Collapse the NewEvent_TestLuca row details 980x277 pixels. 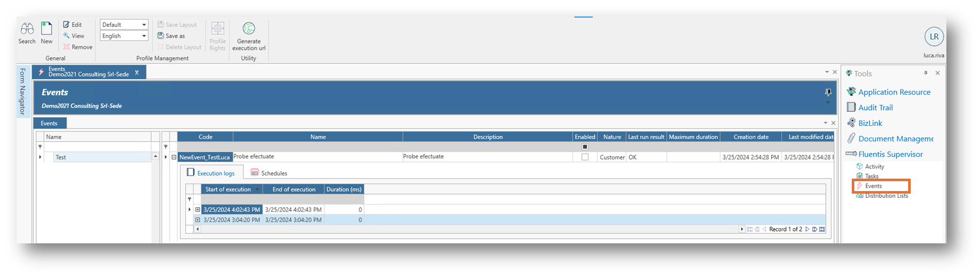point(174,157)
